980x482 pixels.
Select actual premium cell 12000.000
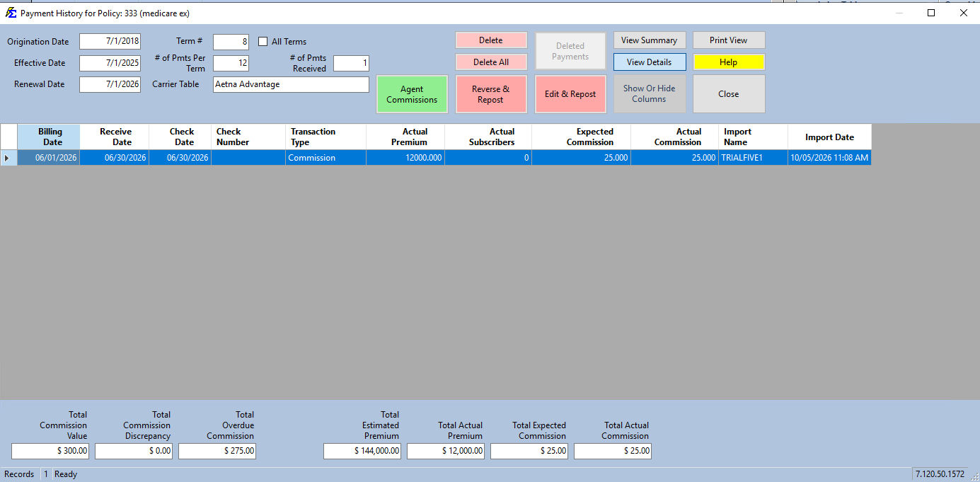click(405, 158)
